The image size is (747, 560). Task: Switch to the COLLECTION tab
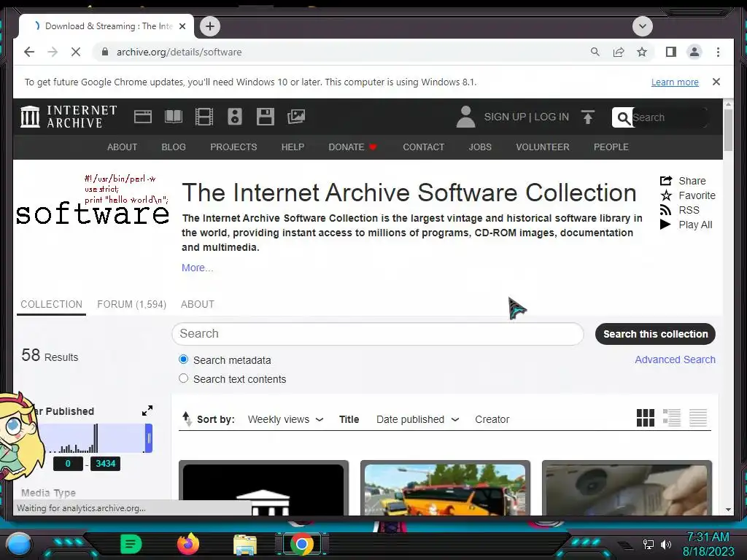52,304
